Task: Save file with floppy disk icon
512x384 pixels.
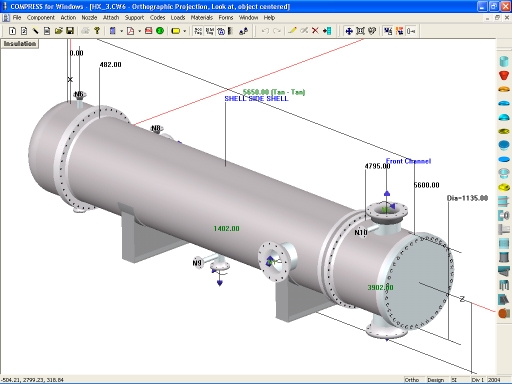Action: 70,31
